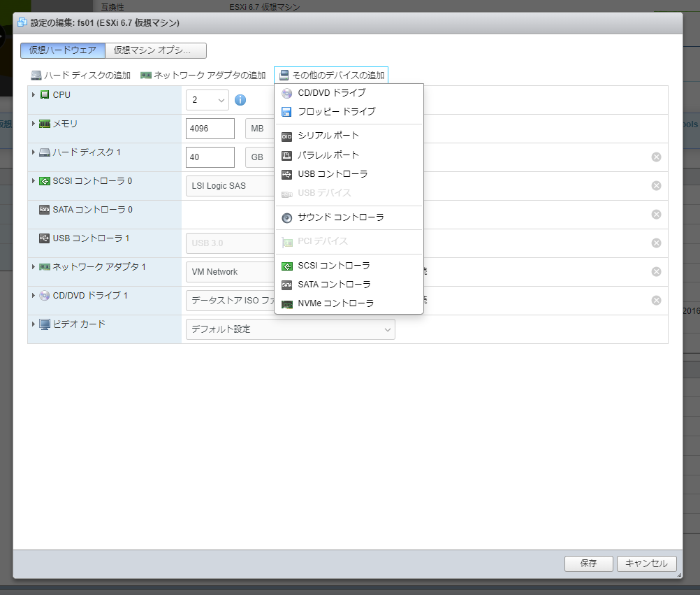Click the SCSI コントローラ 0 icon
Screen dimensions: 700x595
point(45,181)
